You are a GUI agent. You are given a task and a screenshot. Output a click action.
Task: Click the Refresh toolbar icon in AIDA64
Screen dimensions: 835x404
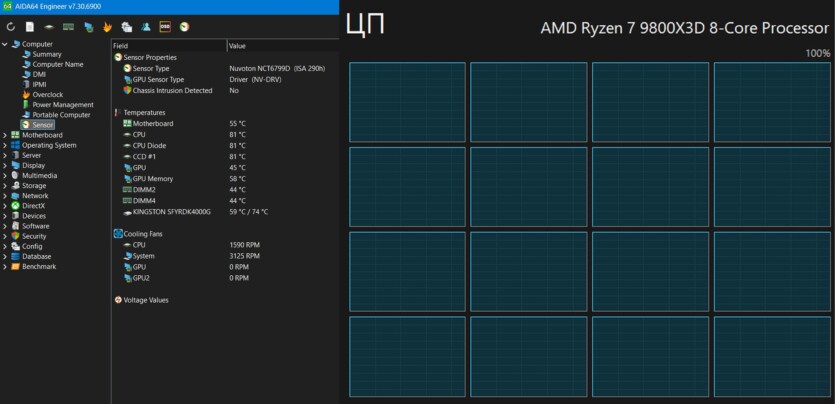pos(11,27)
